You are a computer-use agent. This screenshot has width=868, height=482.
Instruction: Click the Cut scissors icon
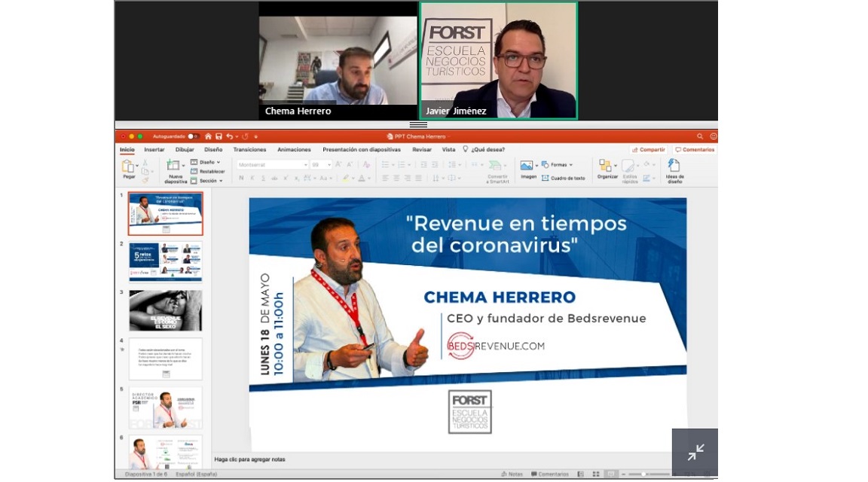point(145,162)
